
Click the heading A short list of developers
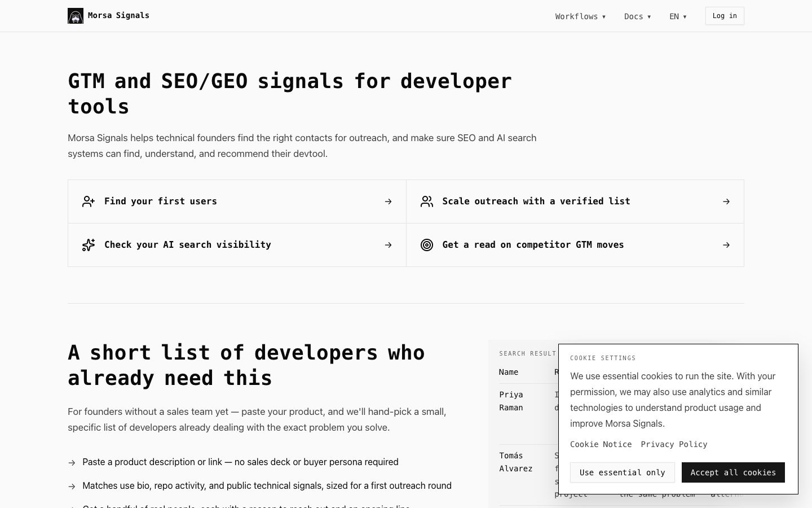(x=246, y=365)
